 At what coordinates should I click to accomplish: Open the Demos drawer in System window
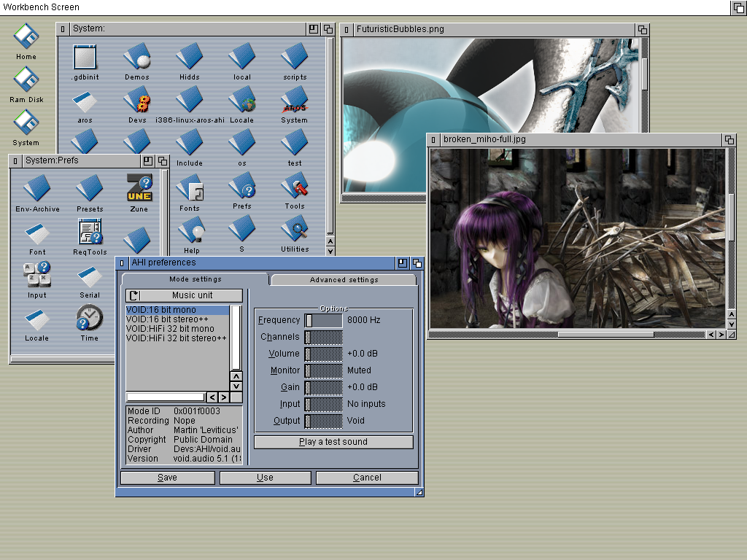coord(137,56)
